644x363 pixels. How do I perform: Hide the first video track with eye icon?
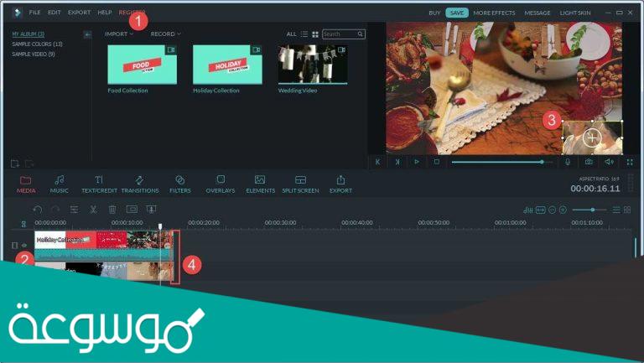[23, 245]
